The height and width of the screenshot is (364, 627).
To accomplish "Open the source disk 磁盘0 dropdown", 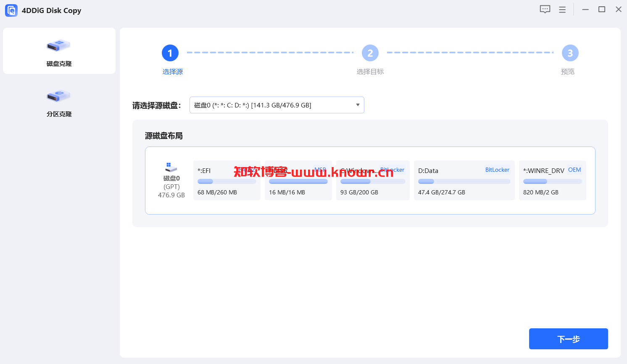I will pyautogui.click(x=277, y=105).
